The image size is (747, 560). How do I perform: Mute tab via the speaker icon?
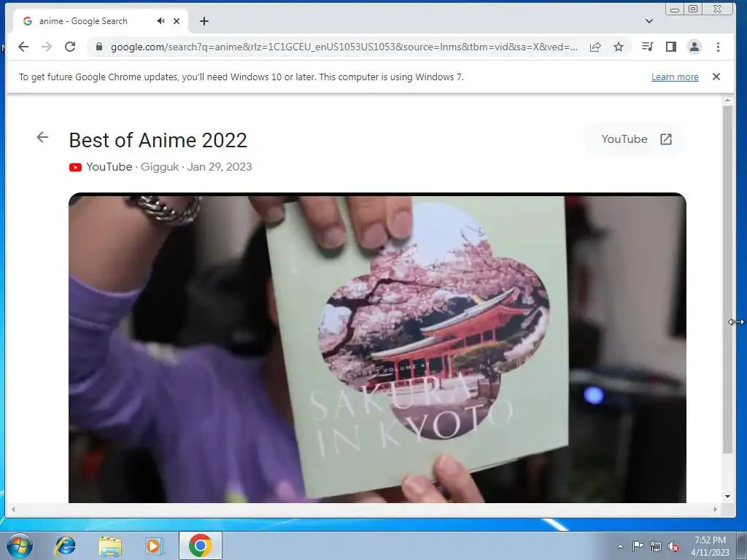tap(161, 21)
